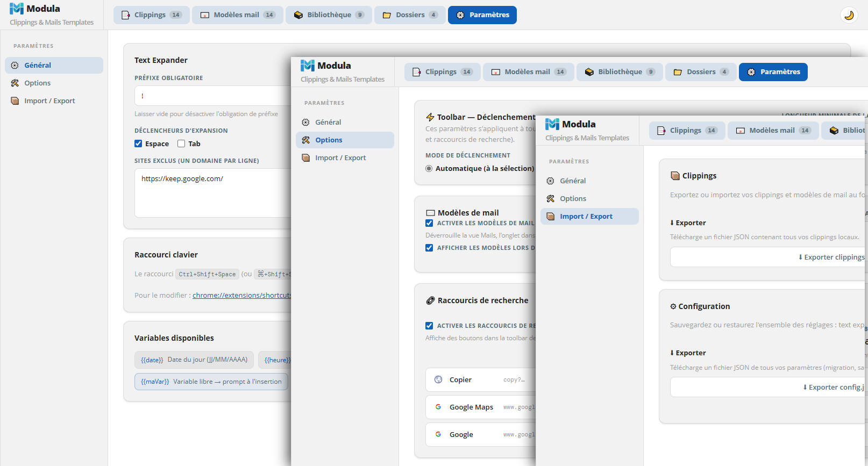Viewport: 868px width, 466px height.
Task: Open Modèles mail tab in back window
Action: coord(238,15)
